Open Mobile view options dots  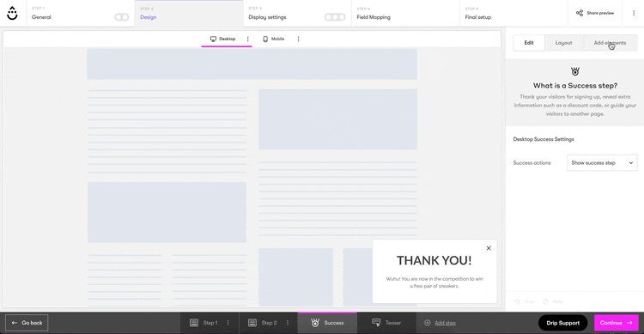tap(298, 39)
